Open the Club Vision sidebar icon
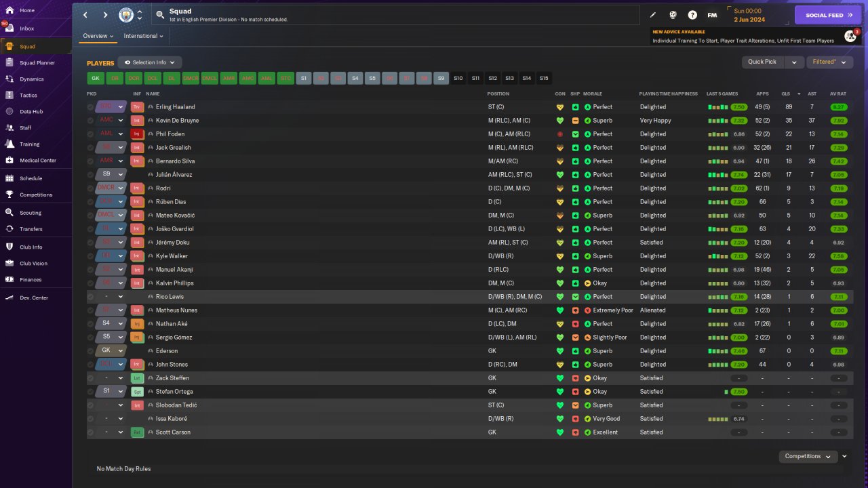This screenshot has height=488, width=868. pos(9,263)
